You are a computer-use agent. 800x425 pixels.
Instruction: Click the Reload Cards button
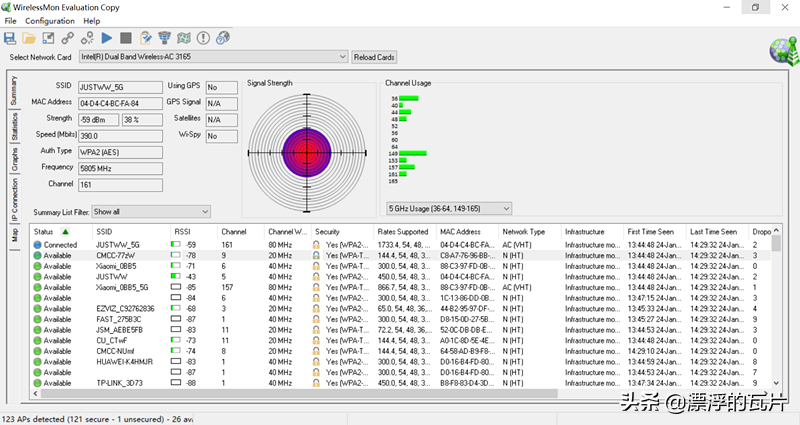pos(374,57)
